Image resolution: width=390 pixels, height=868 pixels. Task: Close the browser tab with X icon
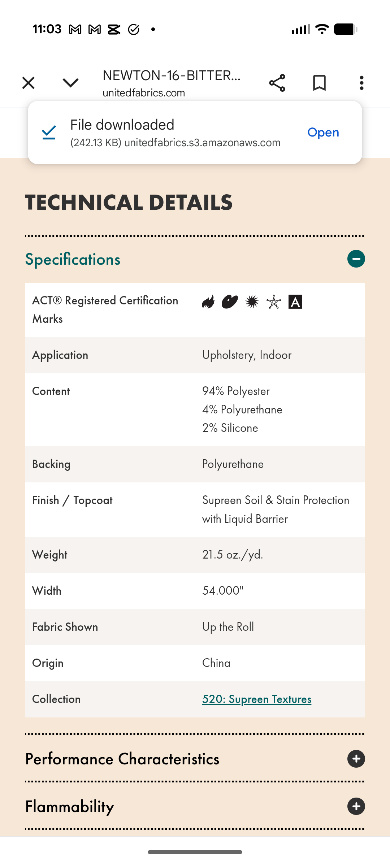(28, 83)
